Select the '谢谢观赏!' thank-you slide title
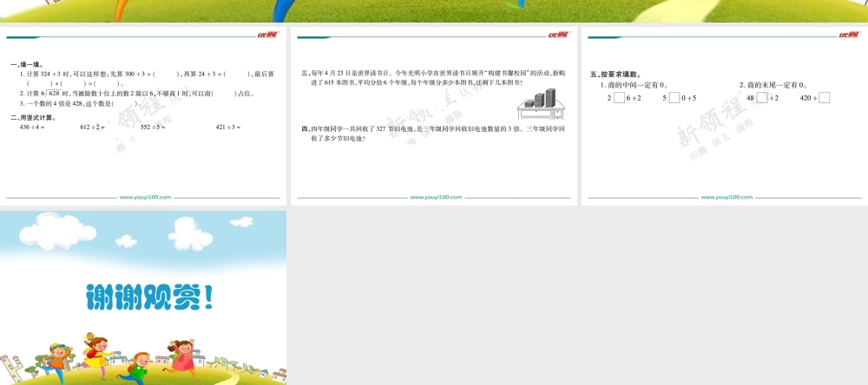868x385 pixels. click(x=149, y=297)
